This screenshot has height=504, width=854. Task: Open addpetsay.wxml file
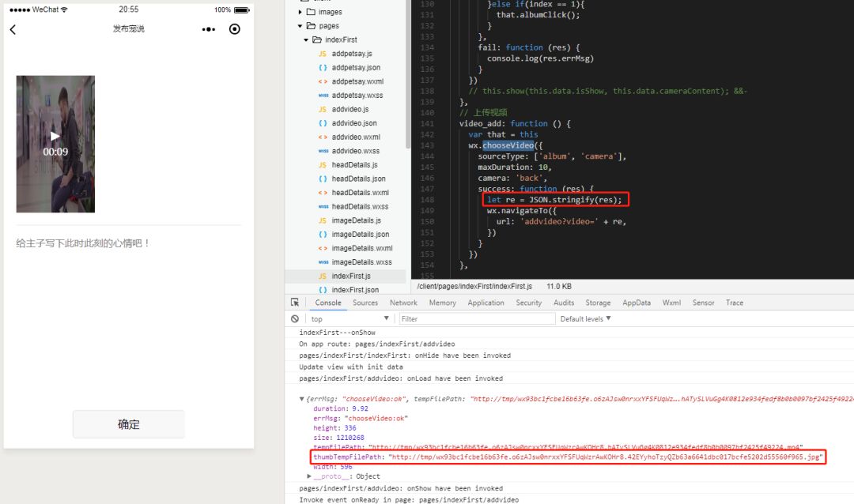coord(357,81)
